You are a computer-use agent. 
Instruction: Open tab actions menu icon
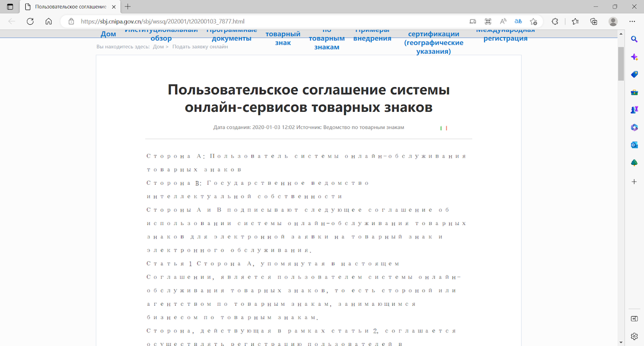(10, 6)
